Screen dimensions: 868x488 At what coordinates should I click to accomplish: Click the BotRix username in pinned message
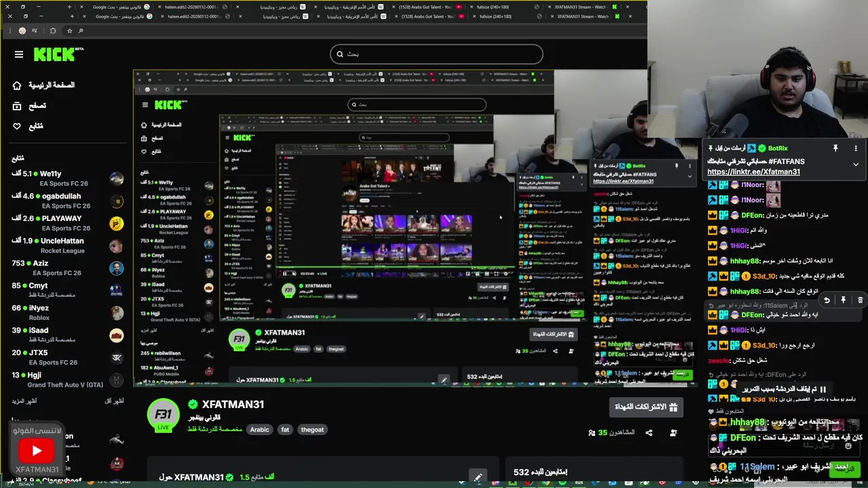pos(778,148)
